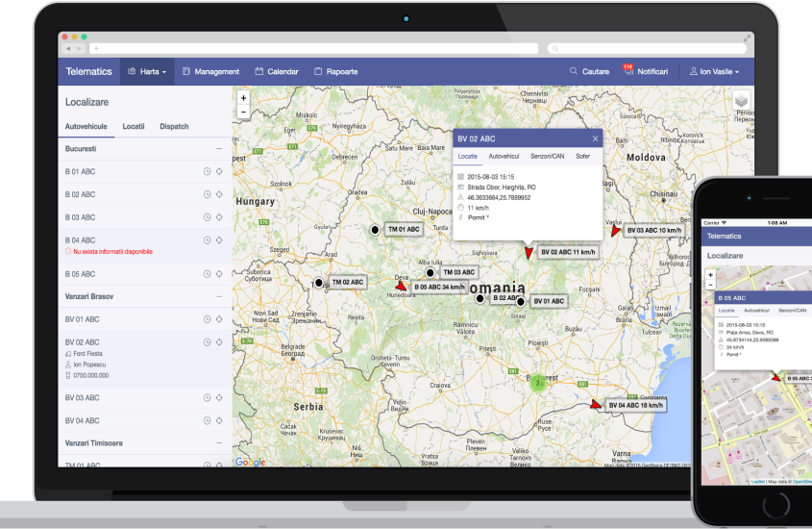Click locate target icon for B 02 ABC

[219, 194]
